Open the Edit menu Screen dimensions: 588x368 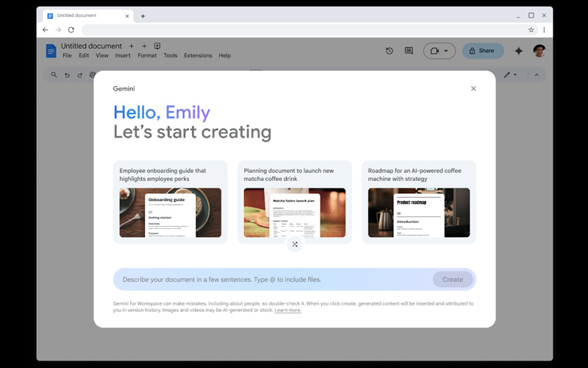tap(84, 55)
